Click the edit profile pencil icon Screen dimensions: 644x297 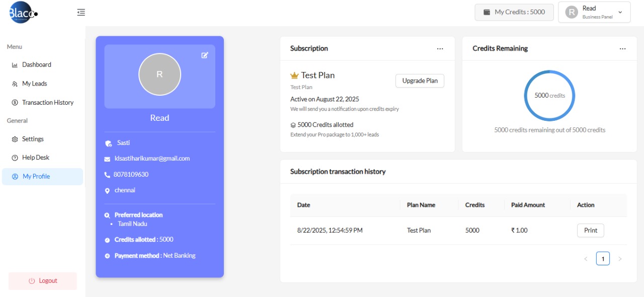pyautogui.click(x=205, y=55)
